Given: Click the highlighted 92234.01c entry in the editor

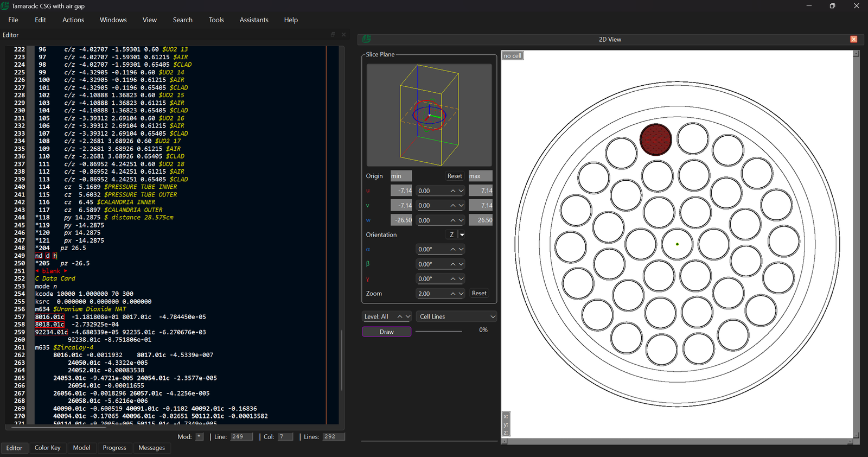Looking at the screenshot, I should [52, 332].
